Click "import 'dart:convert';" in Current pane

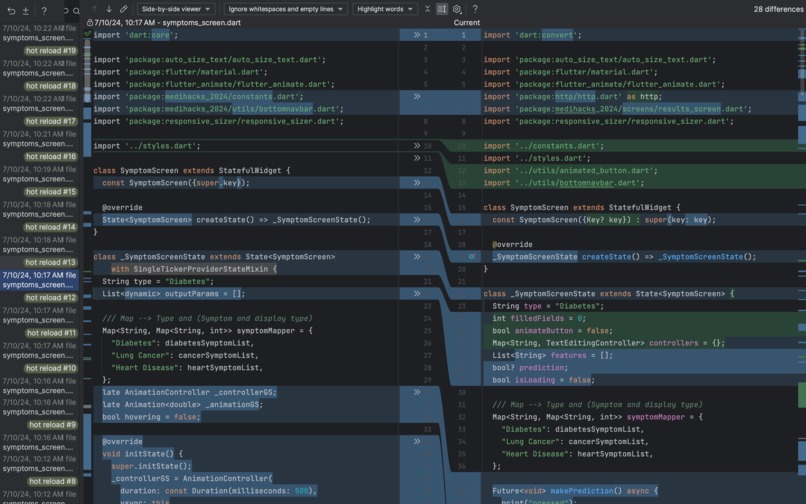click(532, 35)
